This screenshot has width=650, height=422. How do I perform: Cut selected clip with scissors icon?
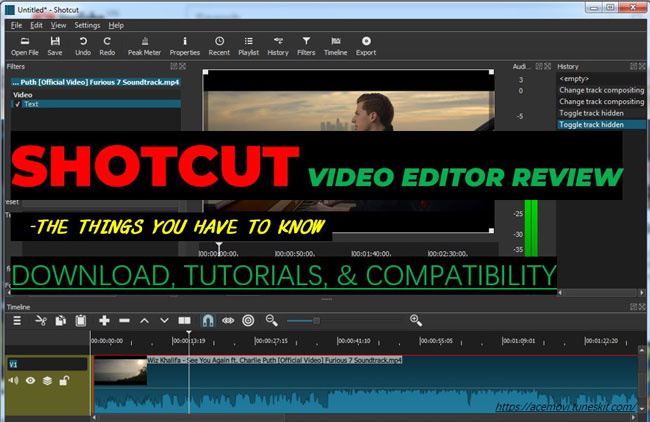point(41,320)
